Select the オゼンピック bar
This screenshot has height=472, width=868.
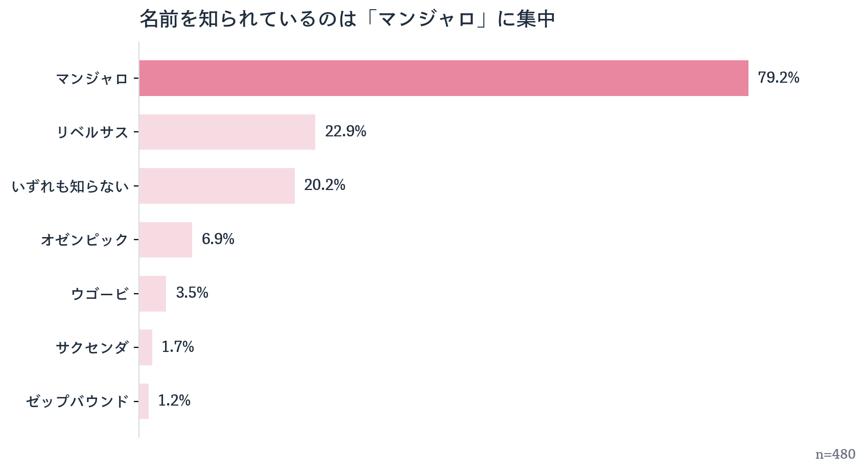(166, 240)
